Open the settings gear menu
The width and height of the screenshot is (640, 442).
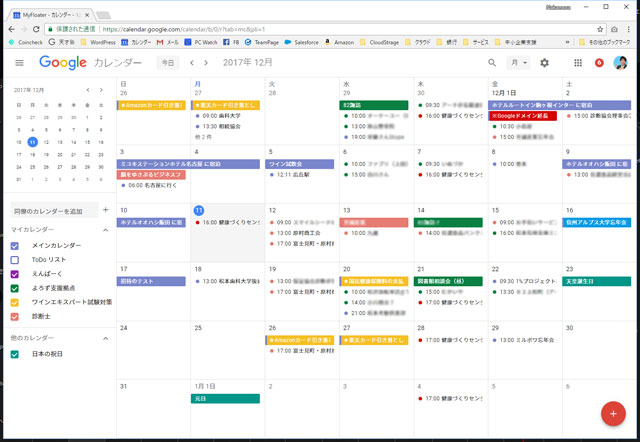[545, 63]
